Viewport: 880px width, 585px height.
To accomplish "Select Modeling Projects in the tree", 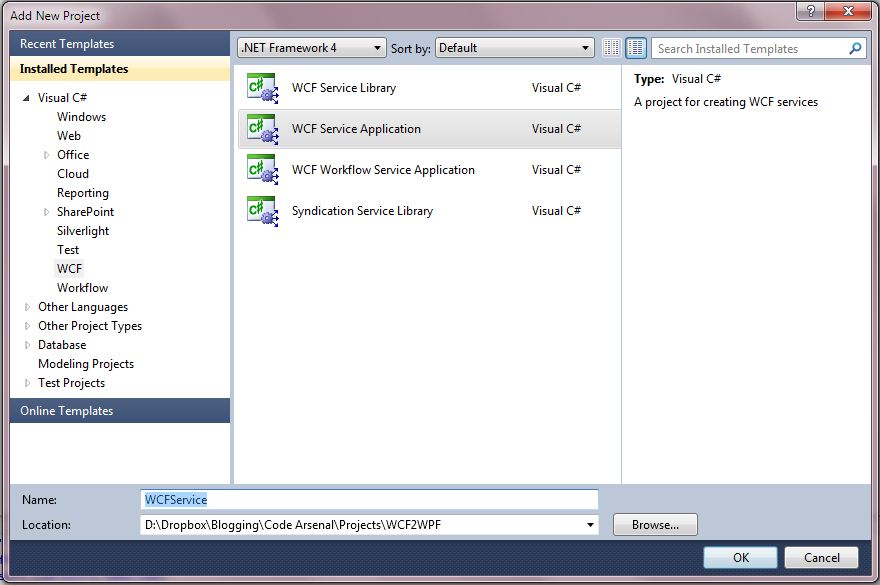I will pos(86,364).
